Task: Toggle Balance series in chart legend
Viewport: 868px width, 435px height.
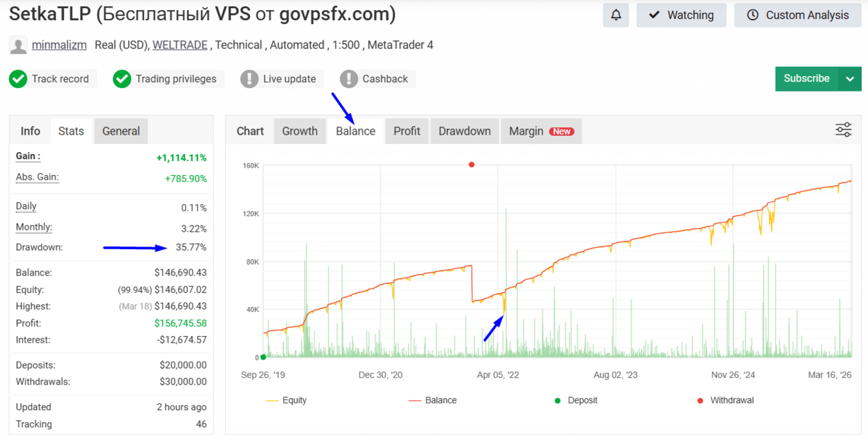Action: (x=433, y=400)
